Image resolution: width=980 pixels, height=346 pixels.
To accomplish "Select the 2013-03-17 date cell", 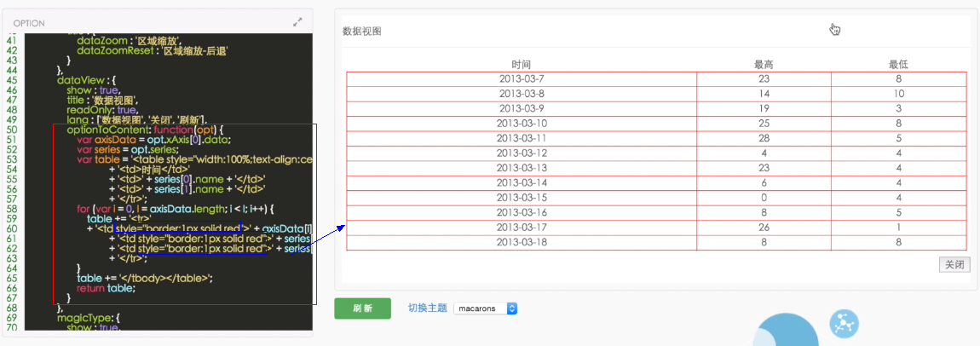I will tap(522, 228).
